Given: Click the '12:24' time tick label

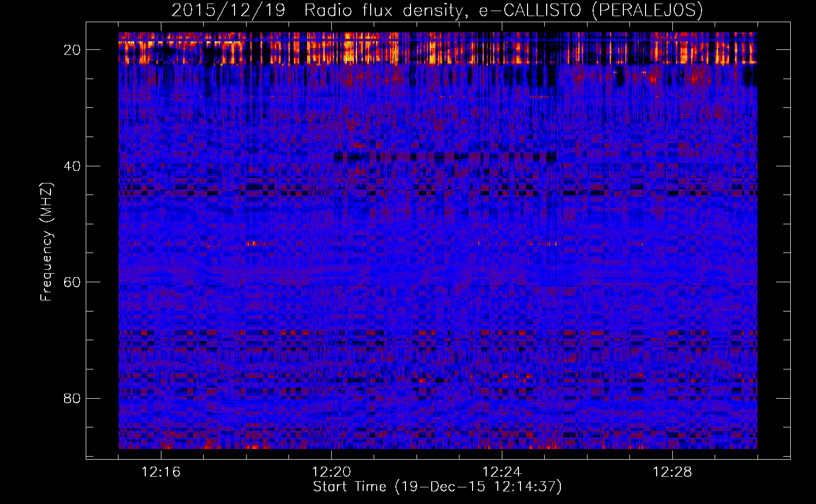Looking at the screenshot, I should (502, 472).
